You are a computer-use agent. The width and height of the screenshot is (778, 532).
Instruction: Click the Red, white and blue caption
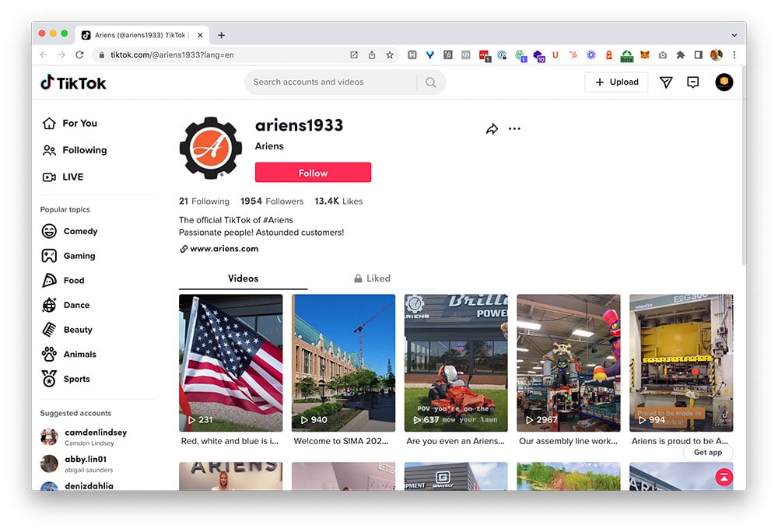tap(230, 441)
